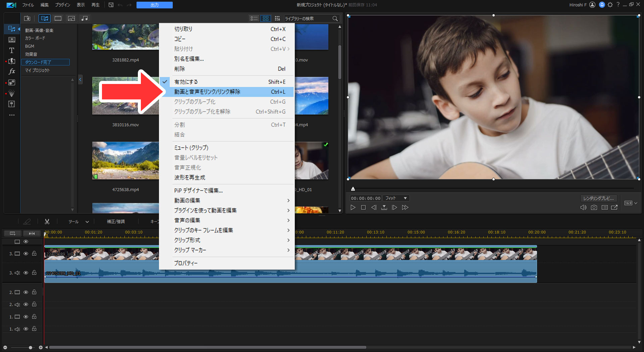Show image-only media filter icon
This screenshot has width=644, height=352.
[71, 18]
